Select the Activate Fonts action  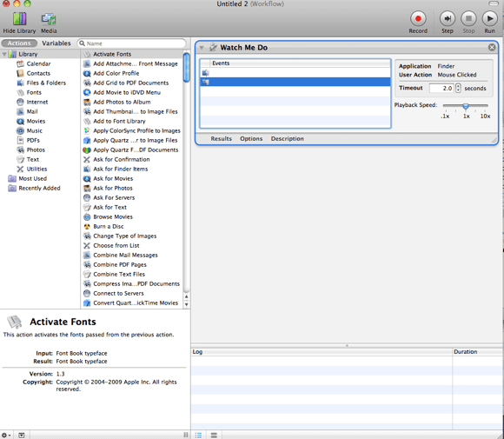pos(132,54)
